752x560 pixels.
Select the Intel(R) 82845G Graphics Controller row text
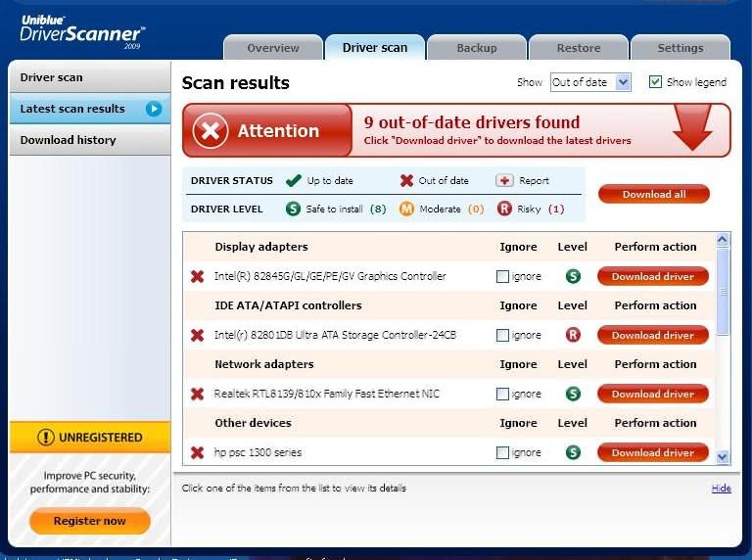tap(330, 276)
